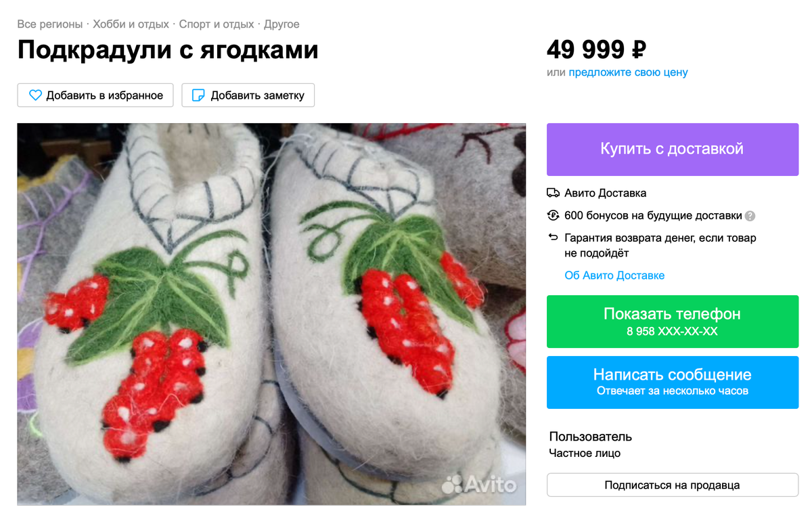This screenshot has height=528, width=812.
Task: Click the return arrow guarantee icon
Action: pos(553,238)
